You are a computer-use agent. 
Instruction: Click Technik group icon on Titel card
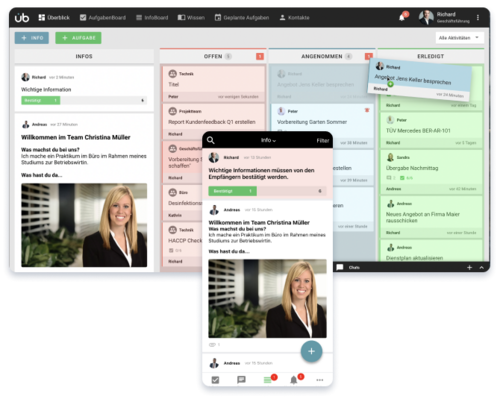click(x=172, y=74)
